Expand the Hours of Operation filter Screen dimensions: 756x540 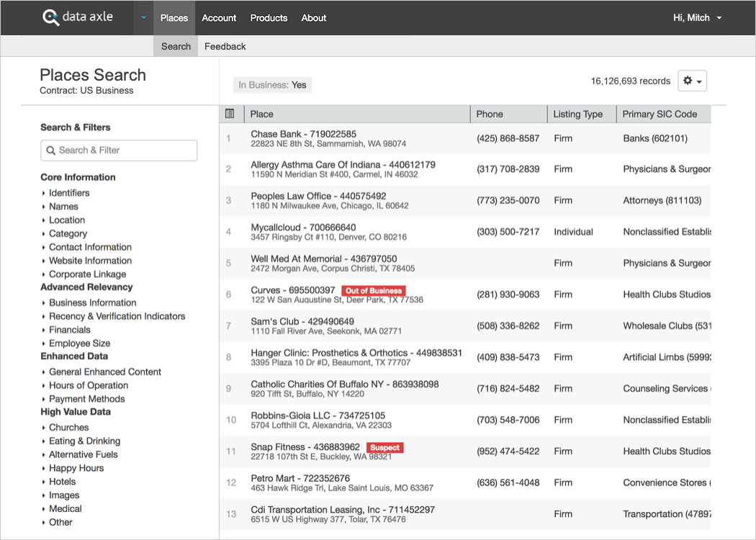click(88, 385)
